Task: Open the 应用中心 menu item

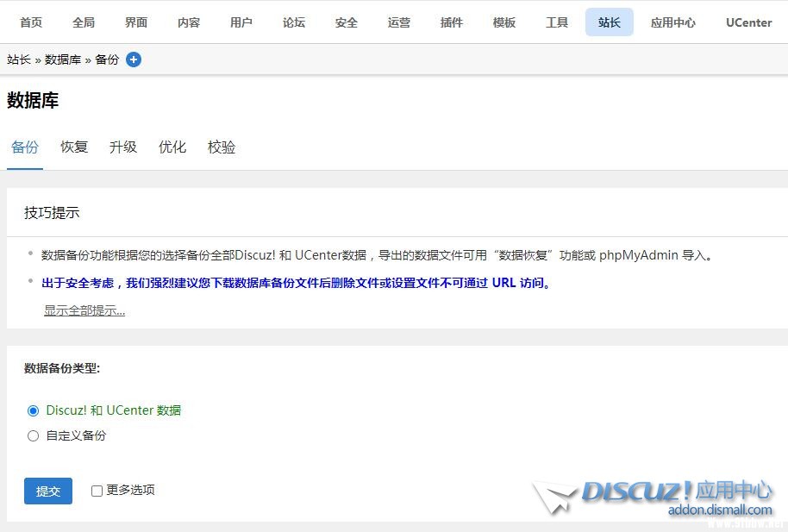Action: coord(673,22)
